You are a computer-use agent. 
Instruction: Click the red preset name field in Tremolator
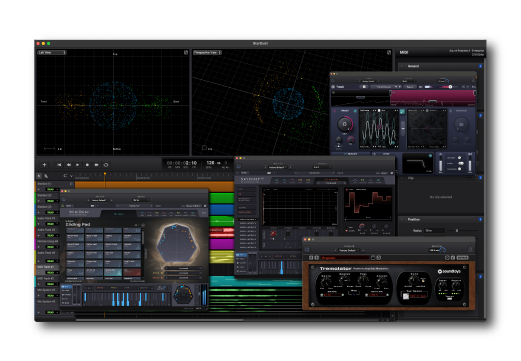click(345, 258)
